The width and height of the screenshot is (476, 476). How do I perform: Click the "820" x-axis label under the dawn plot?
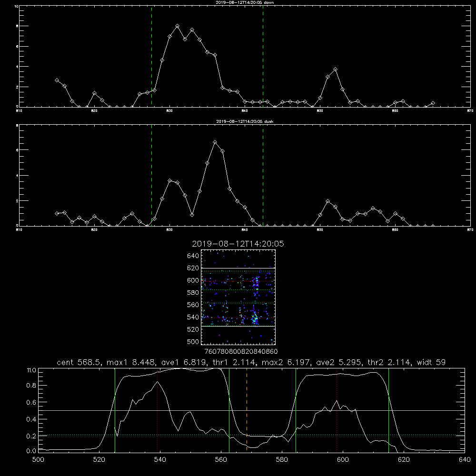click(94, 111)
